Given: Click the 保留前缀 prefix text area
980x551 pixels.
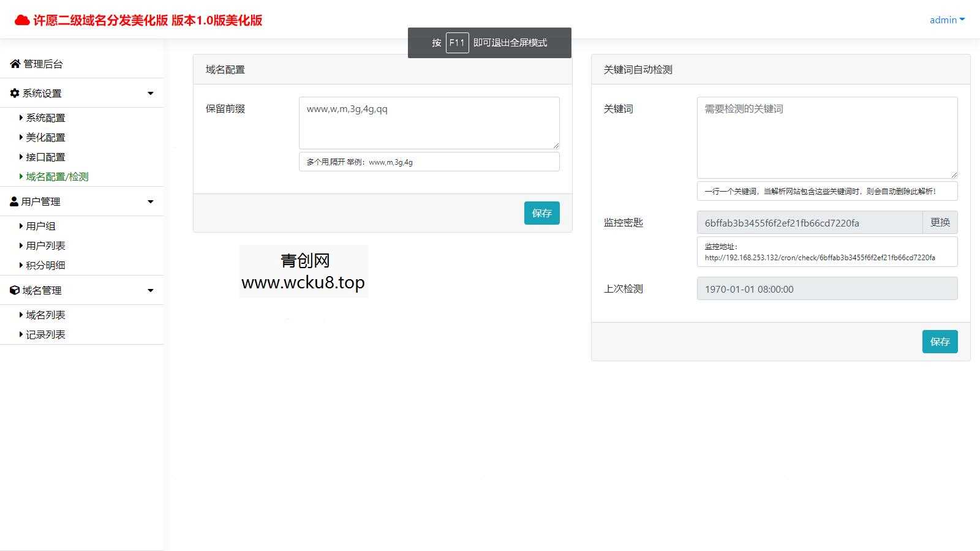Looking at the screenshot, I should 429,122.
